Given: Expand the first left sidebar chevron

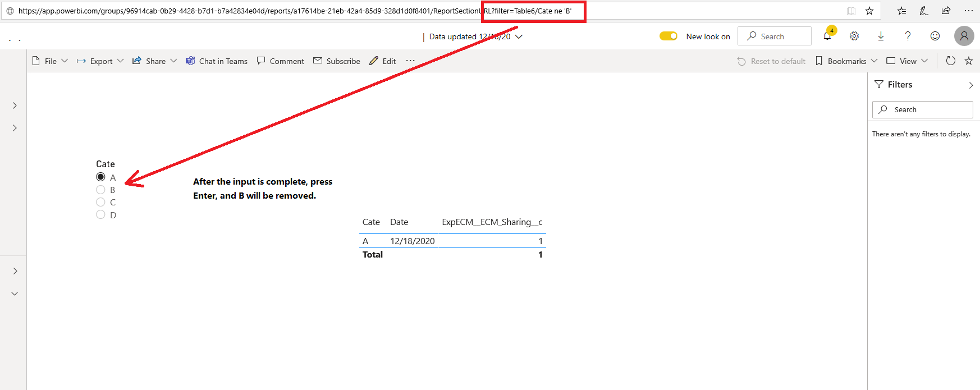Looking at the screenshot, I should point(15,105).
